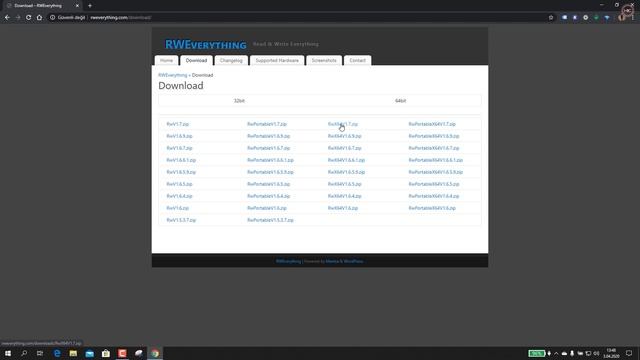
Task: Download RwPortableV1.5.3.7.zip
Action: (x=270, y=220)
